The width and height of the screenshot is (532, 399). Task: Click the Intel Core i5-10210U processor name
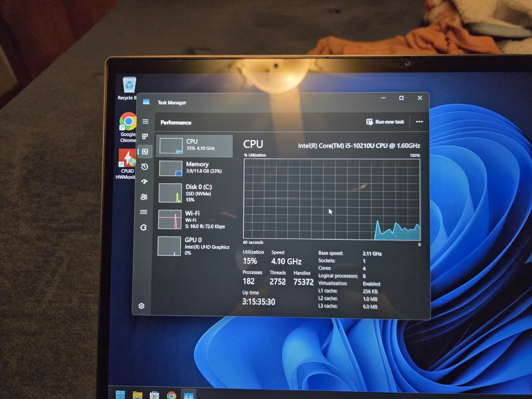[x=359, y=146]
